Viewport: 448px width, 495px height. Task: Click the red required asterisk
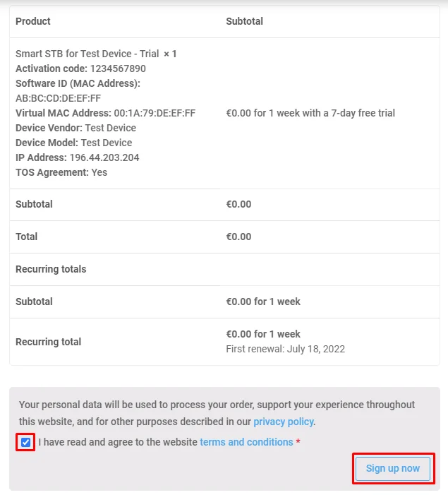click(298, 442)
